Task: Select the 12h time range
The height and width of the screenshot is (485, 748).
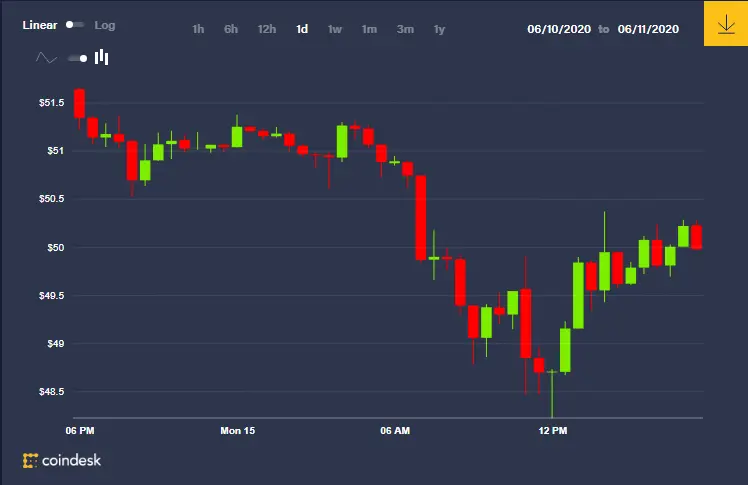Action: pos(267,29)
